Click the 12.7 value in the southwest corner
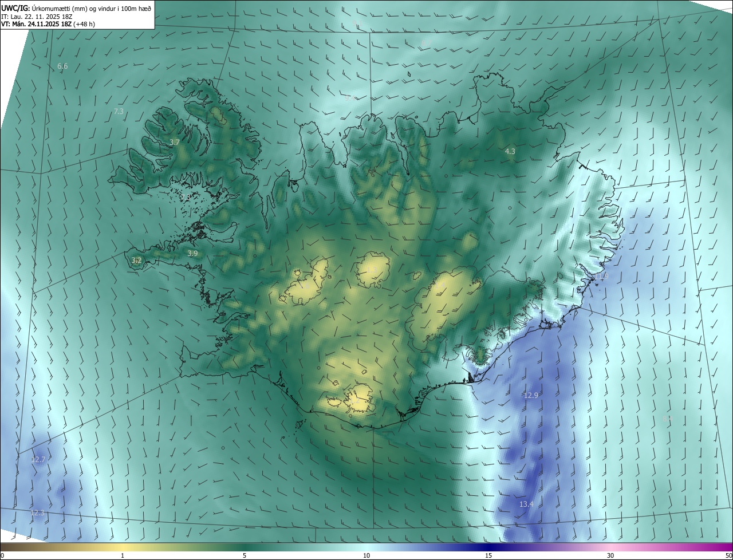The height and width of the screenshot is (560, 733). coord(38,460)
